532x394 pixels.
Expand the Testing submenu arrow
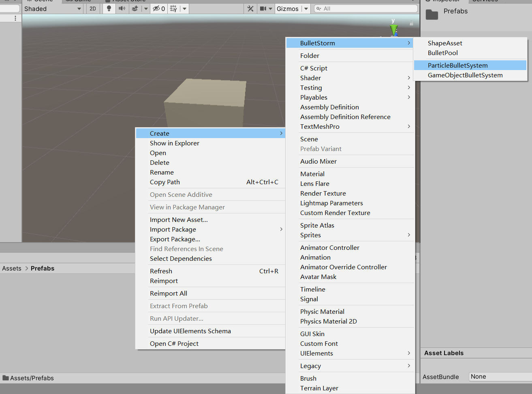(409, 87)
